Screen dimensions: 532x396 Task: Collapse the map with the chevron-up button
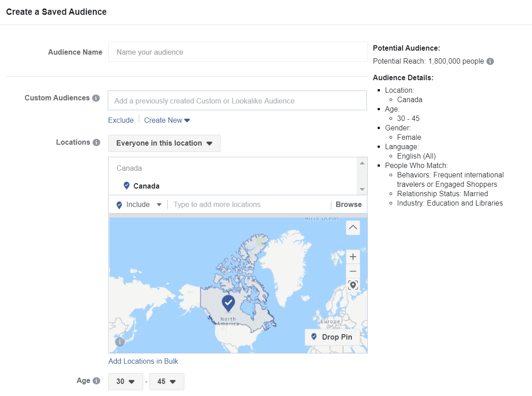[353, 228]
